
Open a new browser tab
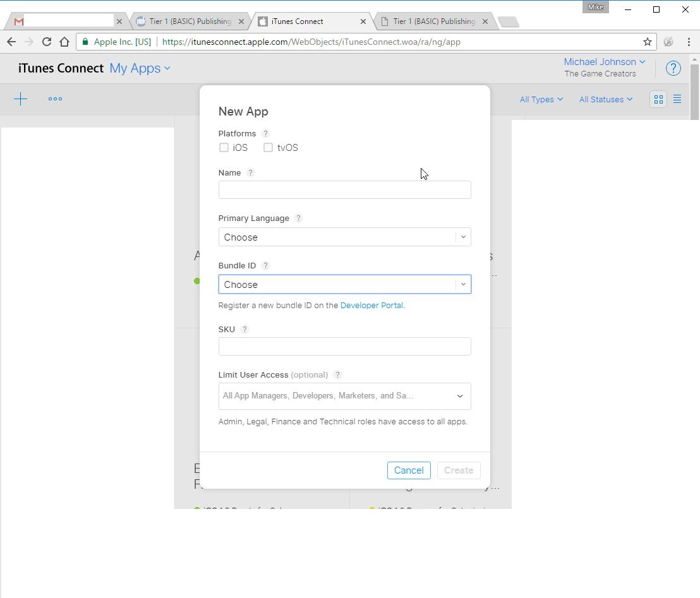[508, 21]
